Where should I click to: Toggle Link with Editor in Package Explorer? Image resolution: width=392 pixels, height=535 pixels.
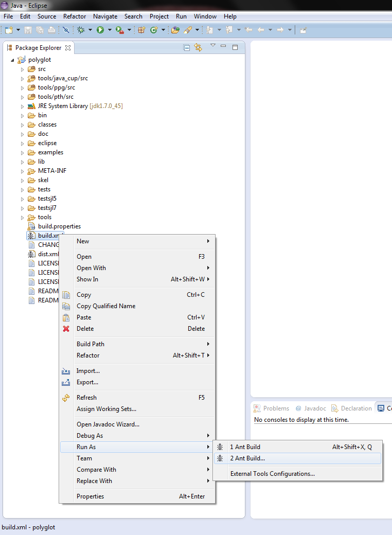click(198, 48)
